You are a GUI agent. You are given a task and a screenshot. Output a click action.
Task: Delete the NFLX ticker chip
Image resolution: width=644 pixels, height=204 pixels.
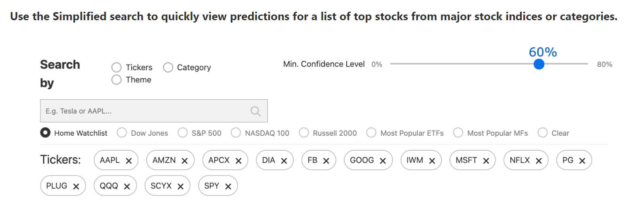[x=539, y=161]
